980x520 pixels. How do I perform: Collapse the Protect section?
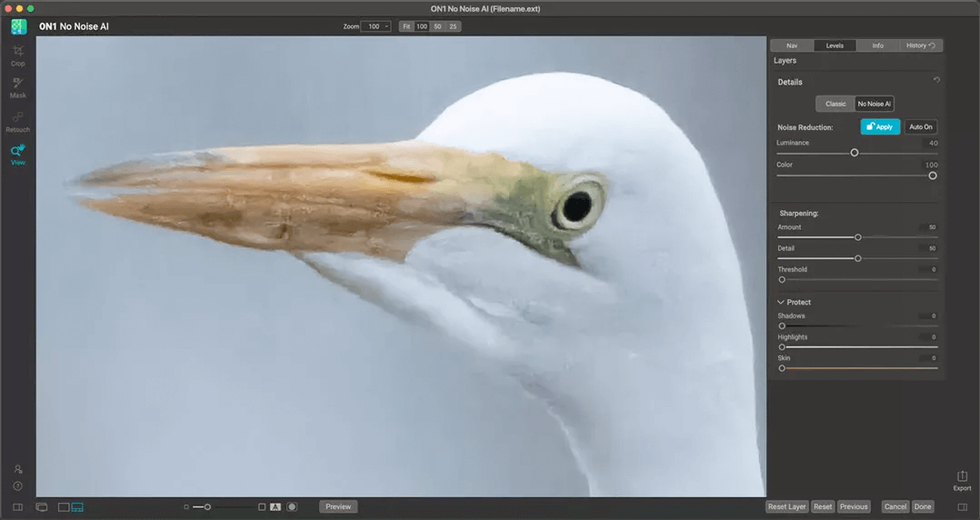pos(781,302)
